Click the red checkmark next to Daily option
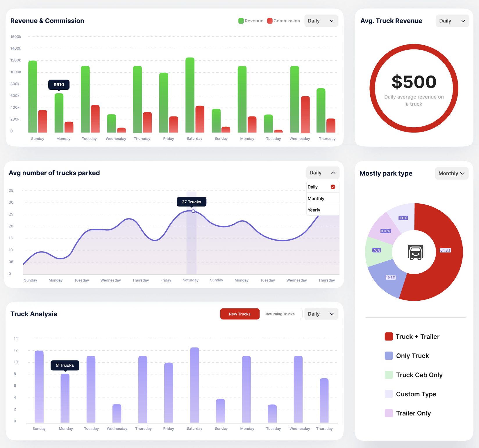Image resolution: width=479 pixels, height=448 pixels. click(333, 187)
